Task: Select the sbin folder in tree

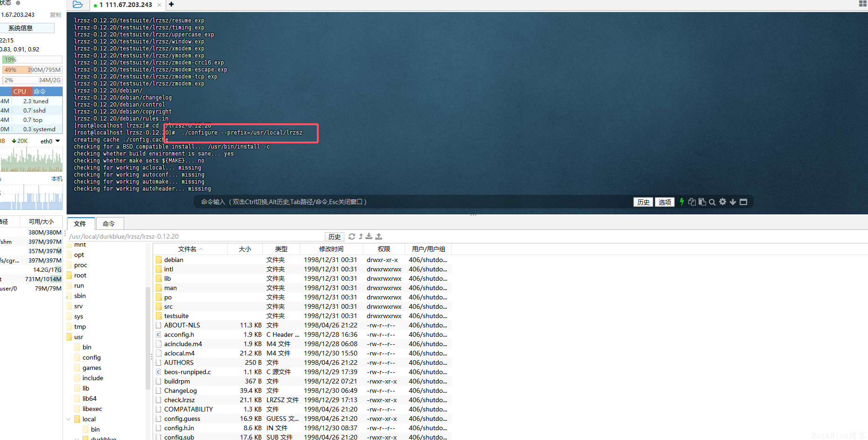Action: [x=80, y=296]
